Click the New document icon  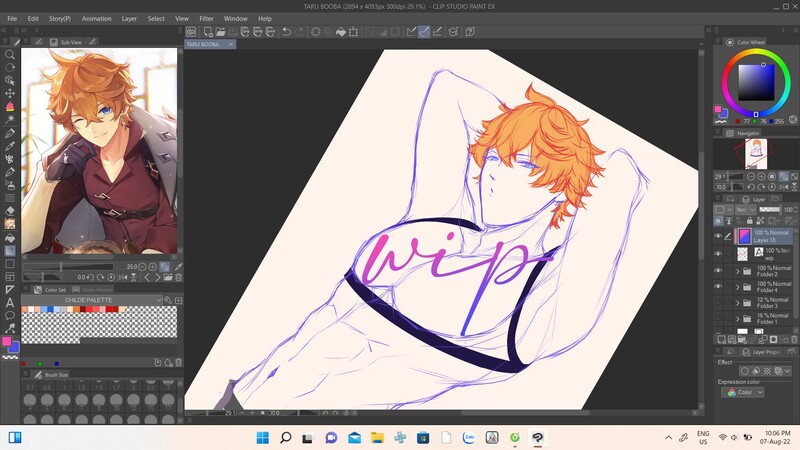pos(208,32)
